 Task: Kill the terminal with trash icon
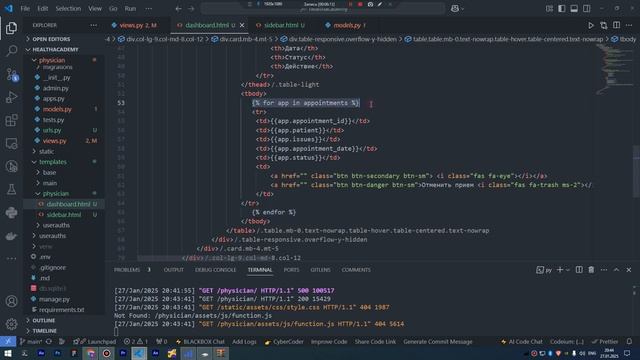[x=591, y=270]
